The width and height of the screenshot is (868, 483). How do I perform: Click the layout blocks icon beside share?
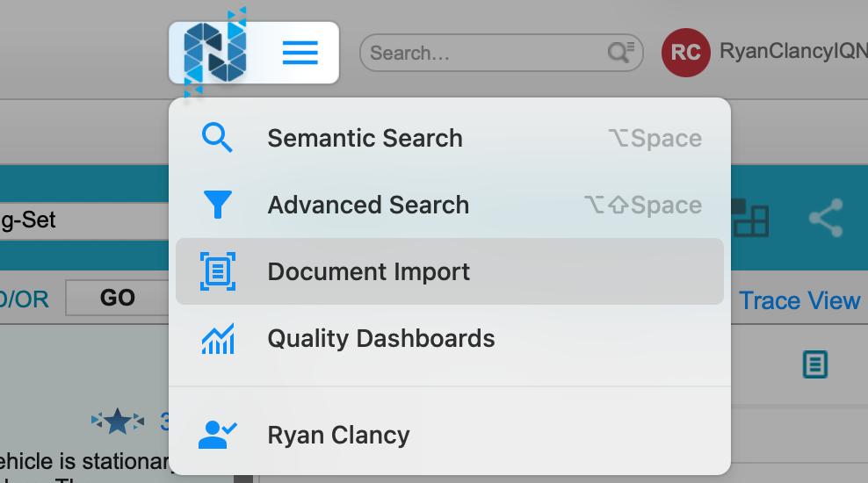point(749,219)
